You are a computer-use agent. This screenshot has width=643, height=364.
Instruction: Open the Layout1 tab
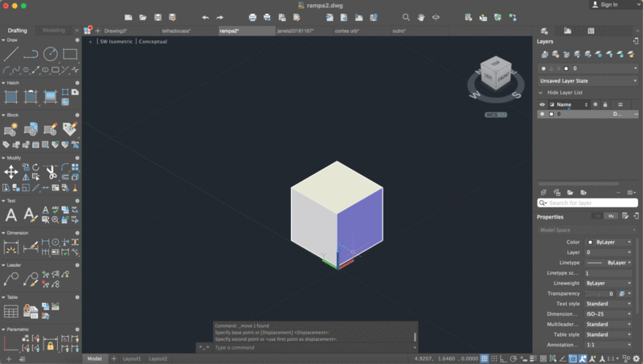(132, 358)
